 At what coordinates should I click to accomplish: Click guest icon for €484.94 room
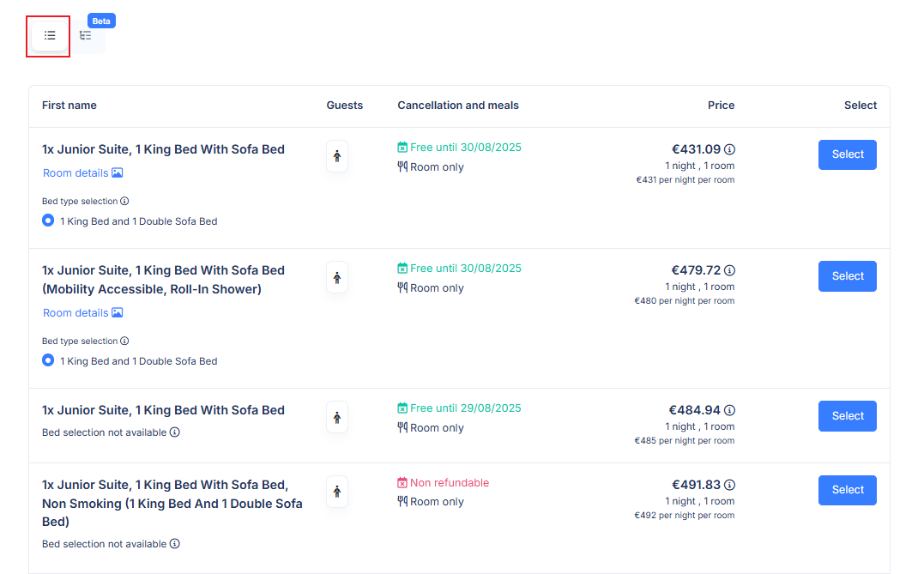[x=337, y=417]
